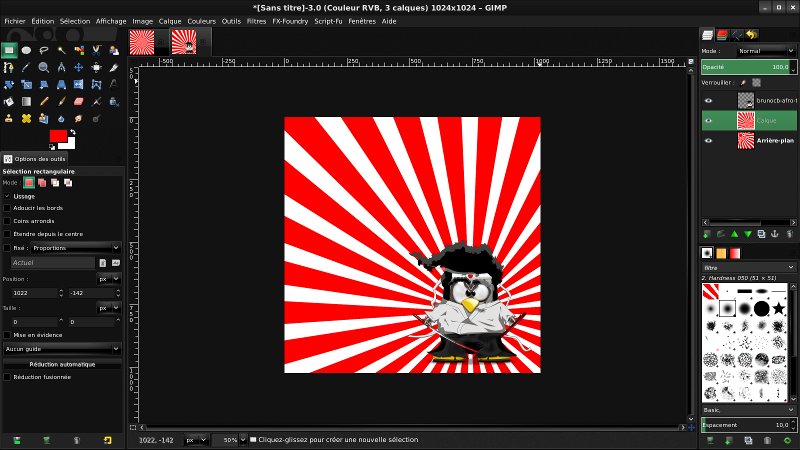Select the Rotate tool
The width and height of the screenshot is (800, 450).
9,85
